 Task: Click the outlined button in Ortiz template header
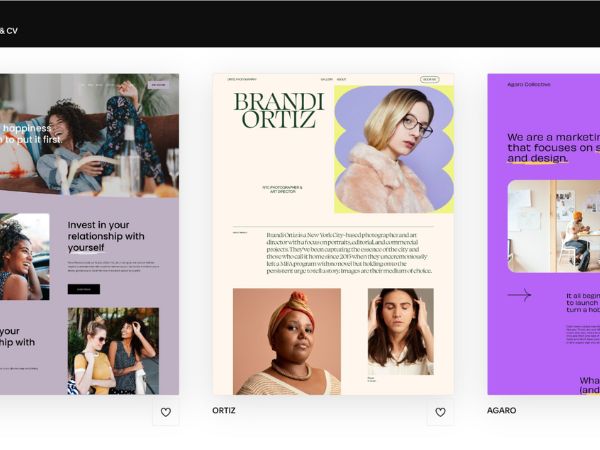pyautogui.click(x=429, y=80)
